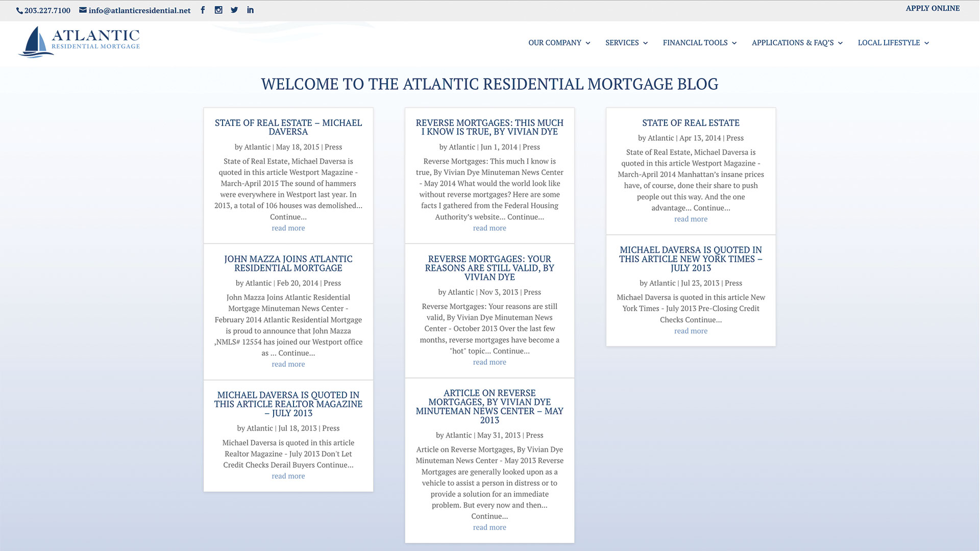Expand the Services chevron
This screenshot has width=980, height=551.
click(x=646, y=43)
